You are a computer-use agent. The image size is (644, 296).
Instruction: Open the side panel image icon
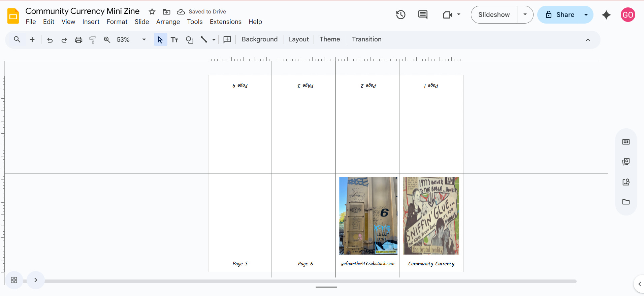tap(626, 182)
